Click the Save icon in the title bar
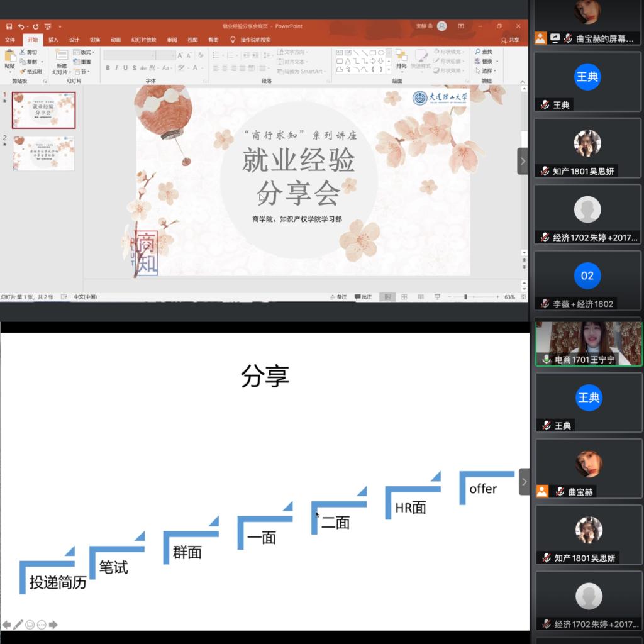This screenshot has width=644, height=644. (x=9, y=26)
